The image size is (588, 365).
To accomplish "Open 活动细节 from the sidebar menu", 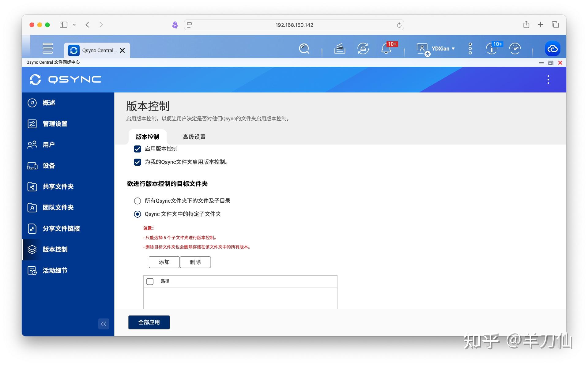I will [55, 270].
